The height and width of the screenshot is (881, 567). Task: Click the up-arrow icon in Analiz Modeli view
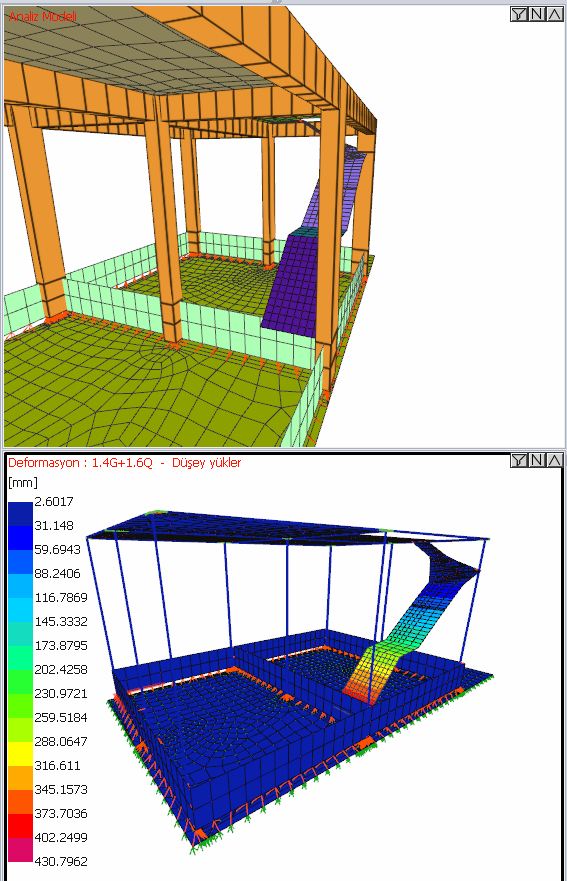(555, 14)
